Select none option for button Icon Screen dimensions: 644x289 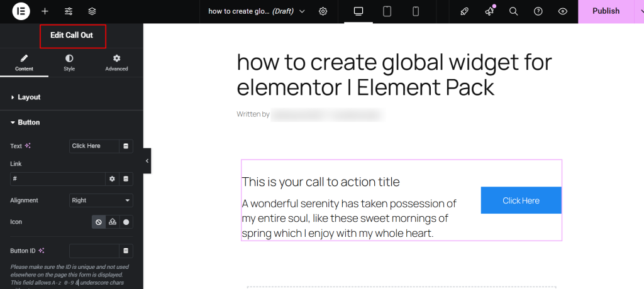tap(99, 222)
